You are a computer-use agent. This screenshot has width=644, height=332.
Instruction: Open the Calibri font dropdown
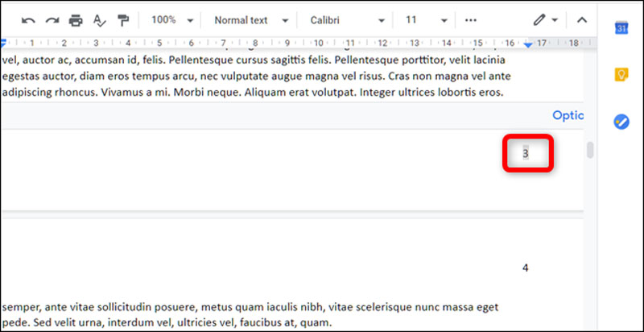[x=345, y=20]
